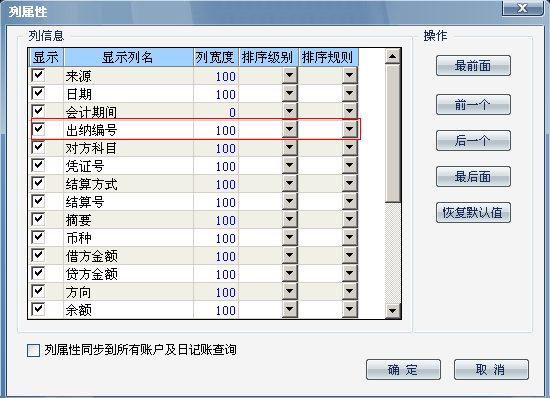Toggle the 显示 checkbox for 出纳编号
Viewport: 550px width, 398px height.
[38, 129]
